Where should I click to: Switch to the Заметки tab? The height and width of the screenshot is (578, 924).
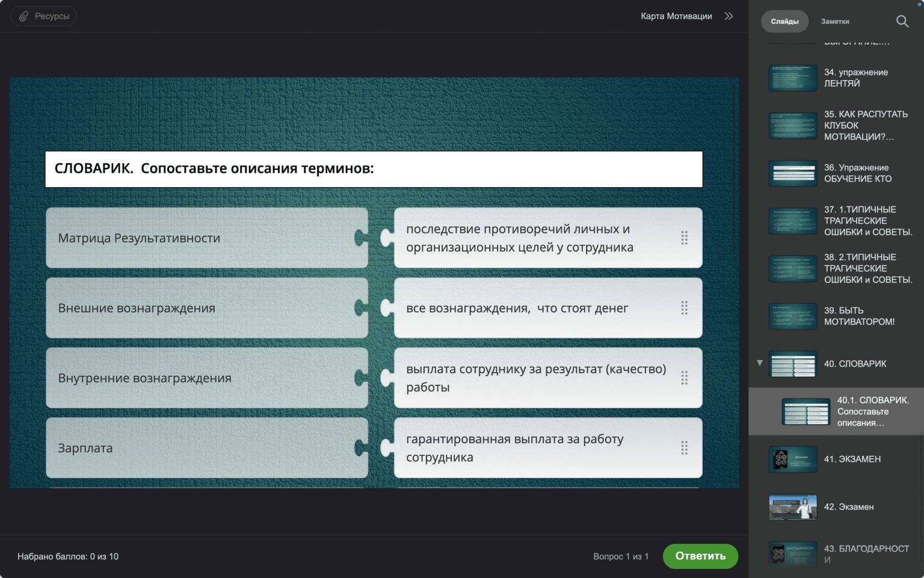pos(835,22)
